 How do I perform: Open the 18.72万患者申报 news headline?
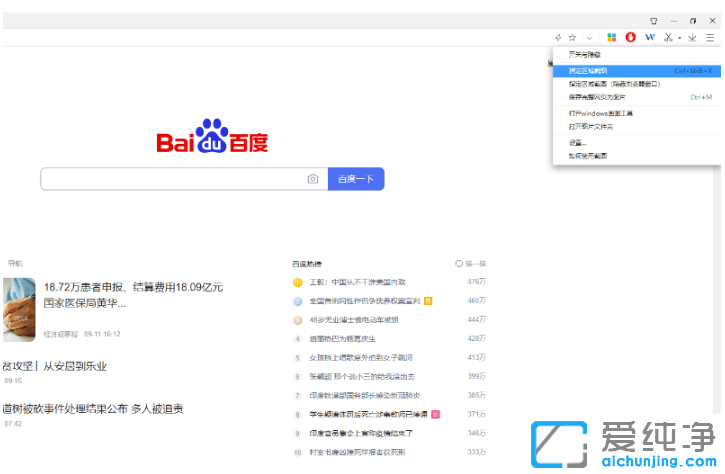[x=133, y=287]
